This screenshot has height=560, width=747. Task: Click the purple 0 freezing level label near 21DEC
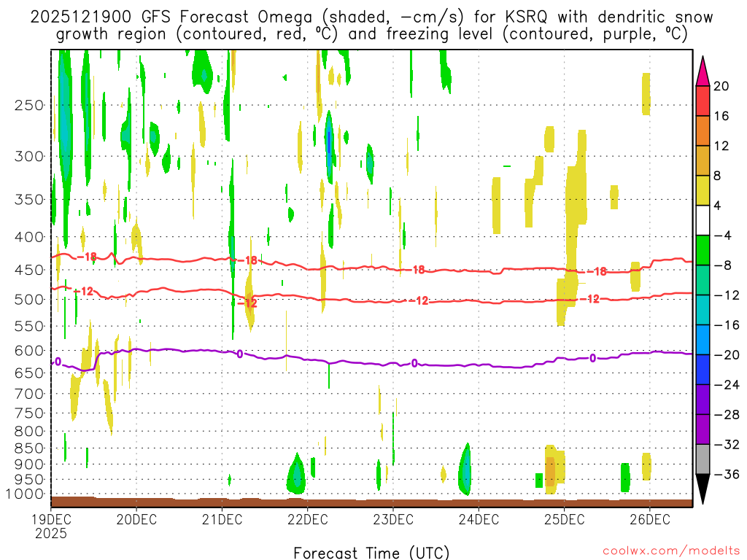239,354
